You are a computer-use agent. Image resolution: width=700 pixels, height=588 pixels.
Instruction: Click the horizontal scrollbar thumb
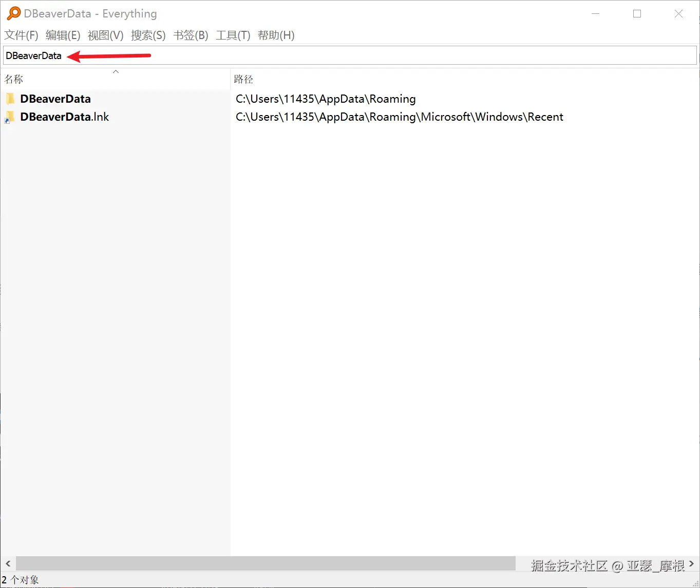coord(266,564)
